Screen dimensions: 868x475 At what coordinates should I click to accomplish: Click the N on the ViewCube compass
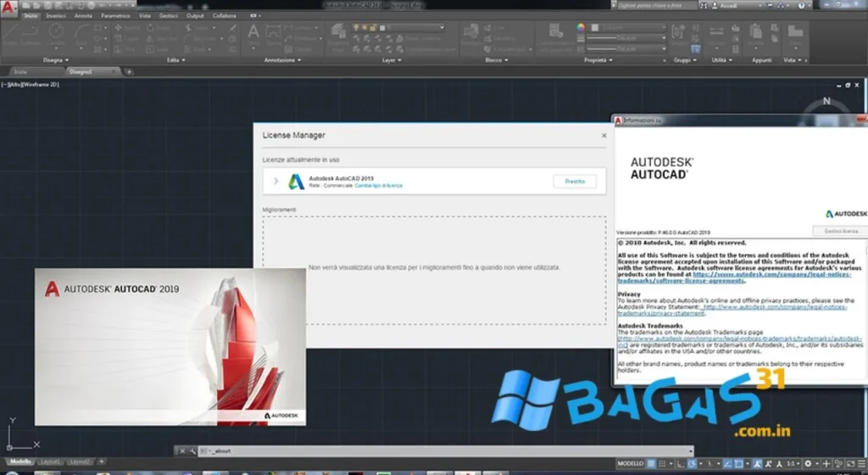tap(826, 101)
